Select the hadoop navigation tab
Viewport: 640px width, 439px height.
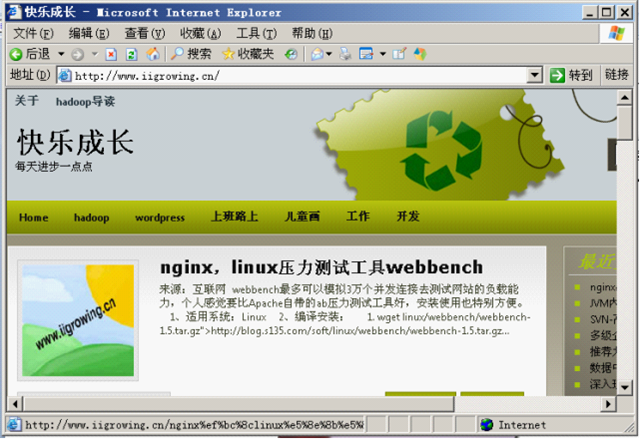[x=91, y=217]
